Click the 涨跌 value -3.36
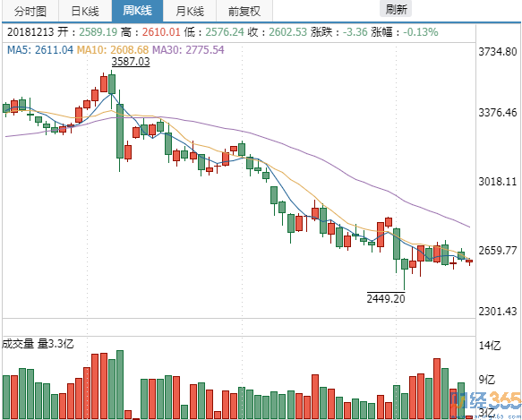This screenshot has height=420, width=522. [355, 32]
